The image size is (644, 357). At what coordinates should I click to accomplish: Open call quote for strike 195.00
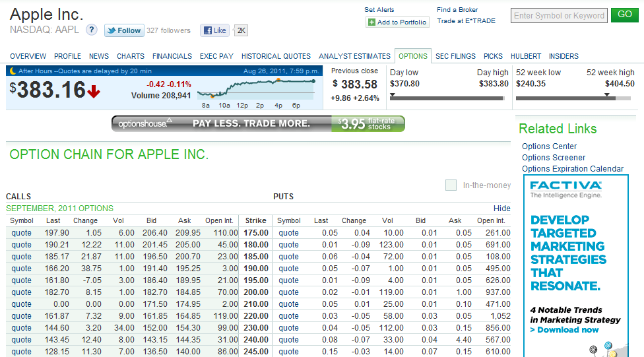point(21,280)
